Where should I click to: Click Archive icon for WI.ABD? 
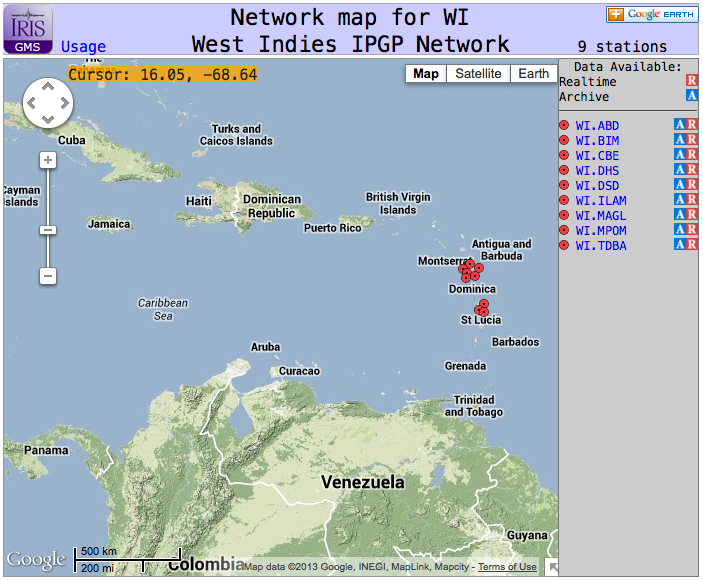(680, 125)
